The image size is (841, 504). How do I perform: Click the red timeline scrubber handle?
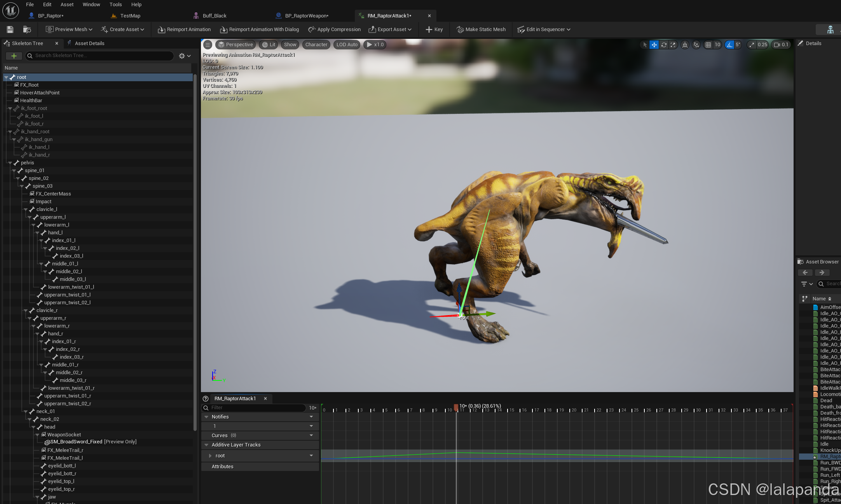(456, 406)
